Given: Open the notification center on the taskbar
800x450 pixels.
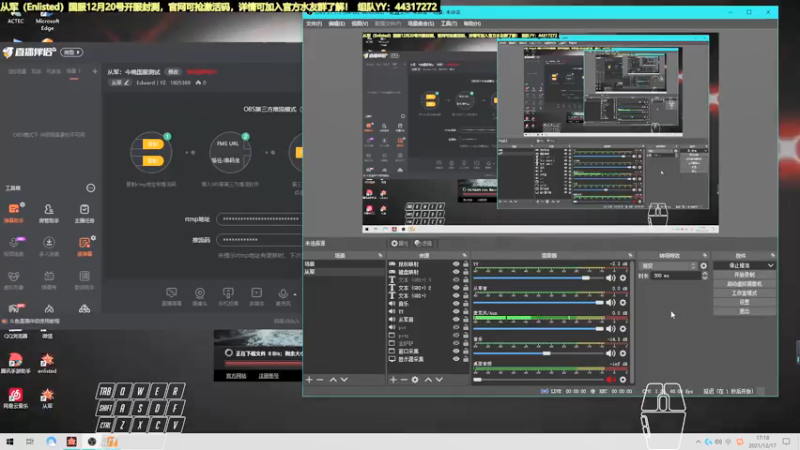Looking at the screenshot, I should (x=786, y=441).
